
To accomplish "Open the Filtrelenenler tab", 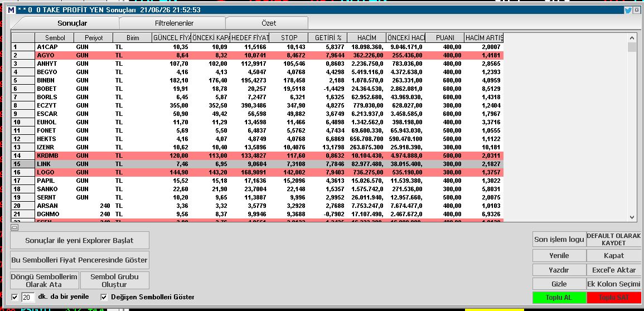I will 174,23.
